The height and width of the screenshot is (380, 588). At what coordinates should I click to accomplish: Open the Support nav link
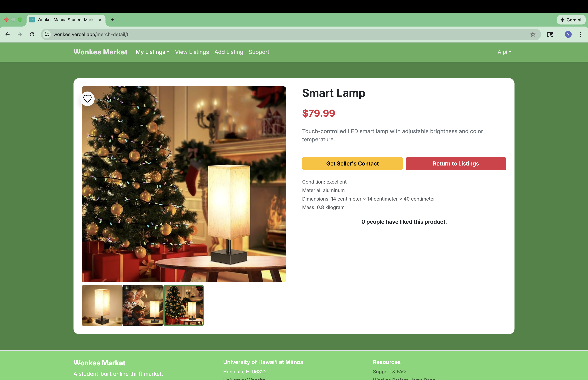click(x=259, y=52)
